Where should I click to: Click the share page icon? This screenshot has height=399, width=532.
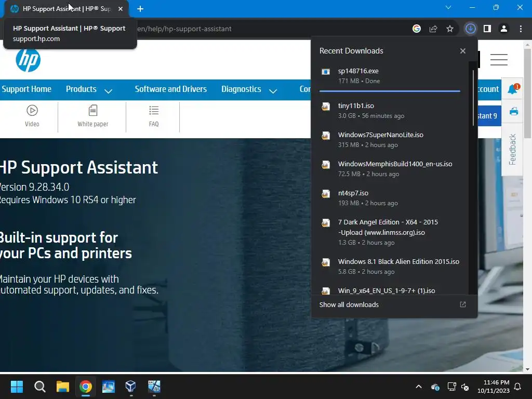point(433,29)
